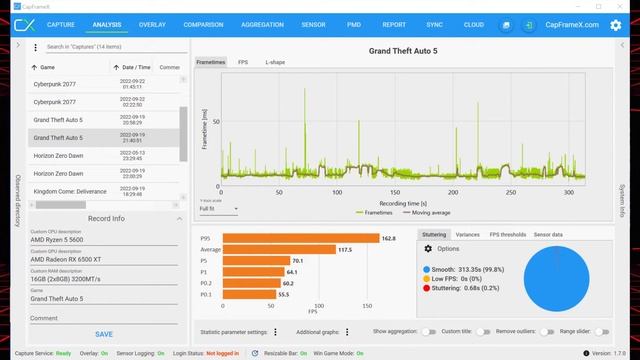Screen dimensions: 640x360
Task: Click SAVE in Record Info
Action: 104,334
